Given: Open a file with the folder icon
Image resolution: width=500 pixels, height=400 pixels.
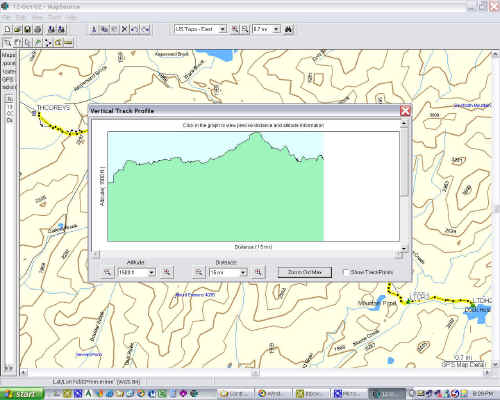Looking at the screenshot, I should 17,29.
